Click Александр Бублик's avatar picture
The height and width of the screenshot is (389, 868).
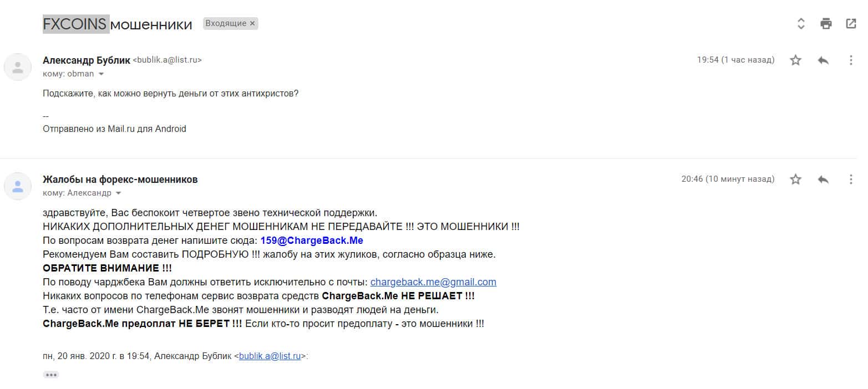point(18,67)
